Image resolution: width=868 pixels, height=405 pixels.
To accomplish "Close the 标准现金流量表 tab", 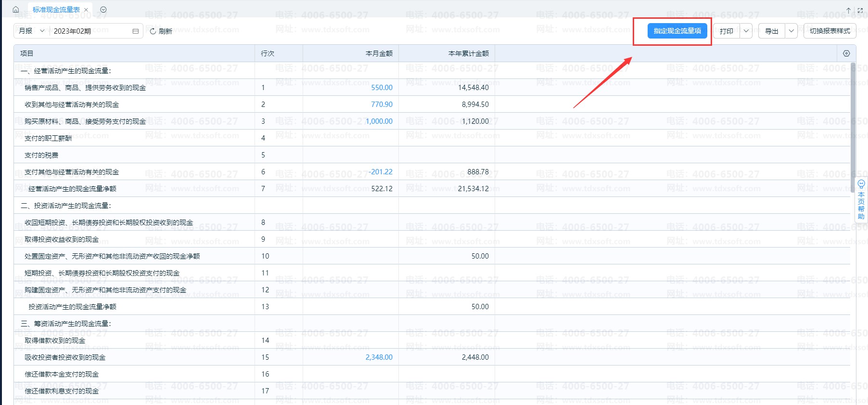I will 86,10.
